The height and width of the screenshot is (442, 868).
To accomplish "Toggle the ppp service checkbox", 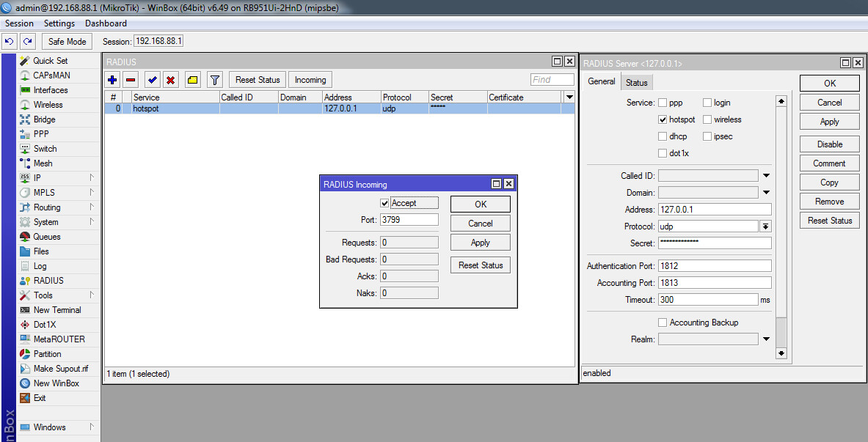I will (663, 103).
